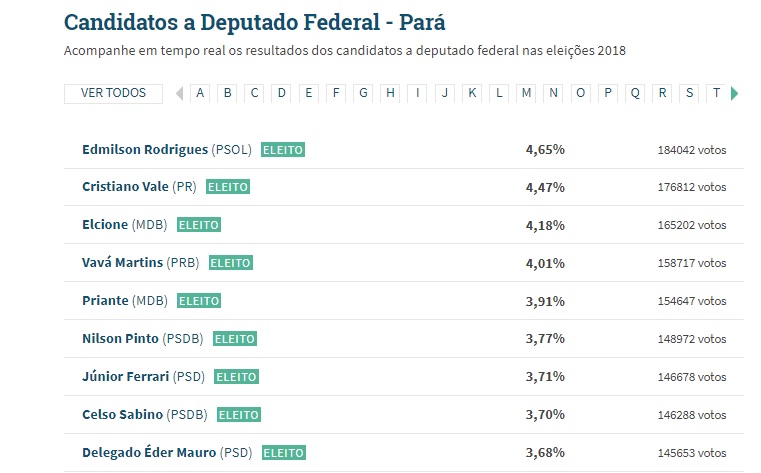Select letter M in alphabet filter
Viewport: 761px width, 473px height.
point(526,93)
